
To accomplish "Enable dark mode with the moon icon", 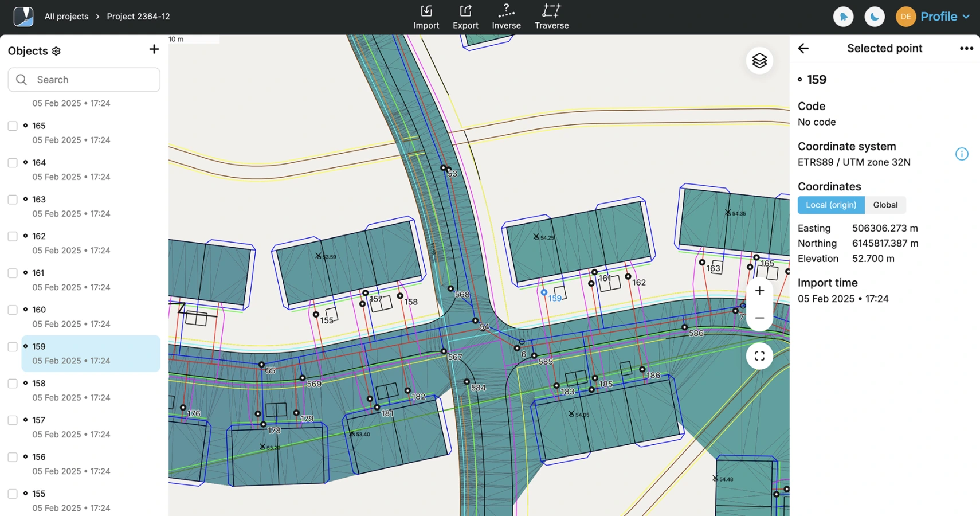I will pos(874,16).
